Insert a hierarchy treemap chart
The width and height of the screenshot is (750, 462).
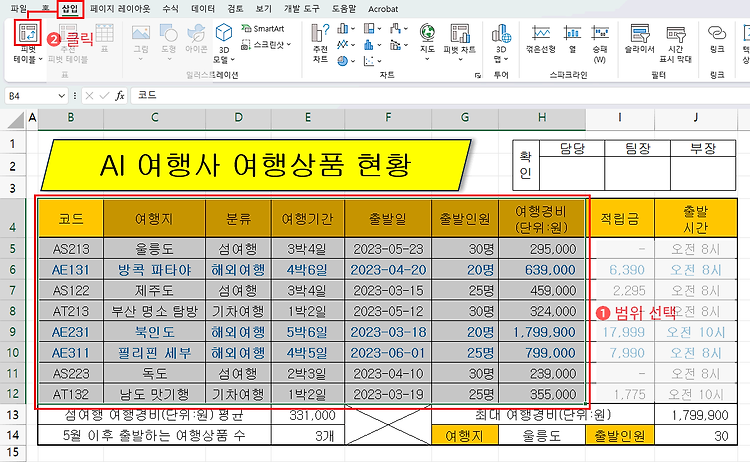[x=369, y=29]
